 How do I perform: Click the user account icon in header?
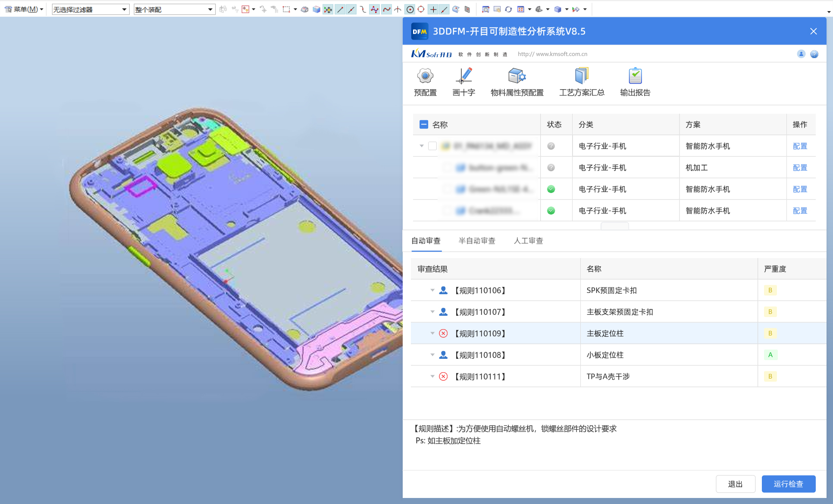[801, 54]
